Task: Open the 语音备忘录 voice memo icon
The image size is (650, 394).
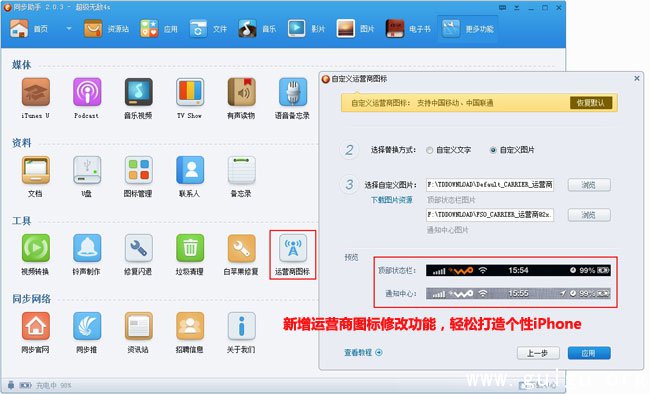Action: [292, 92]
